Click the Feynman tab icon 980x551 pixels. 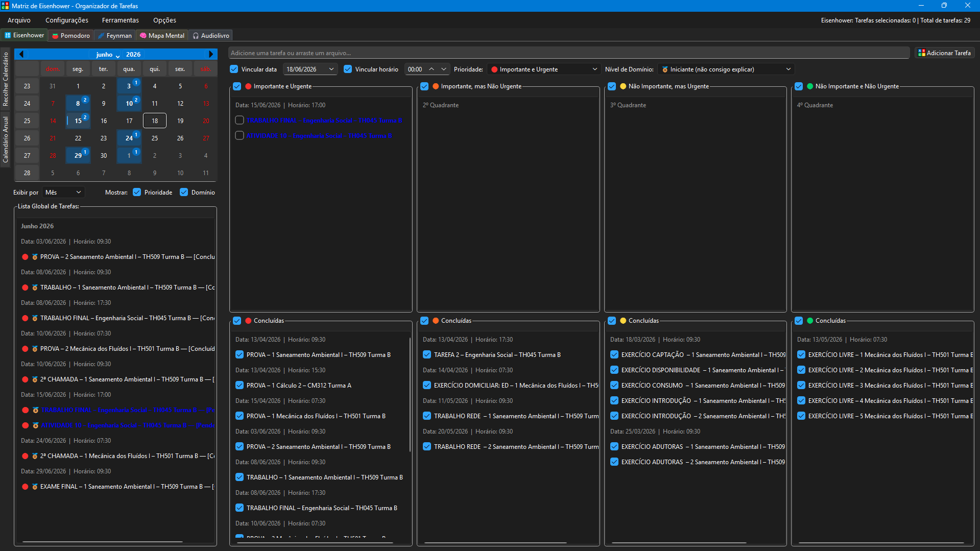coord(101,36)
